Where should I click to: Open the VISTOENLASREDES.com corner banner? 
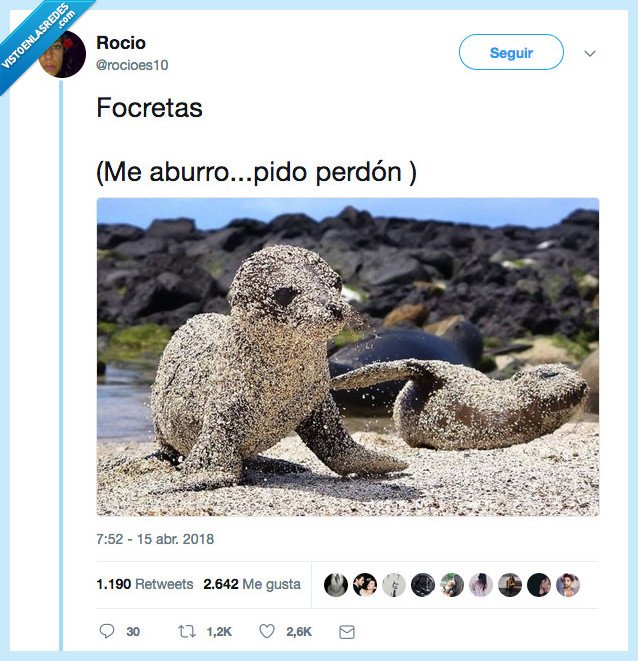click(38, 36)
